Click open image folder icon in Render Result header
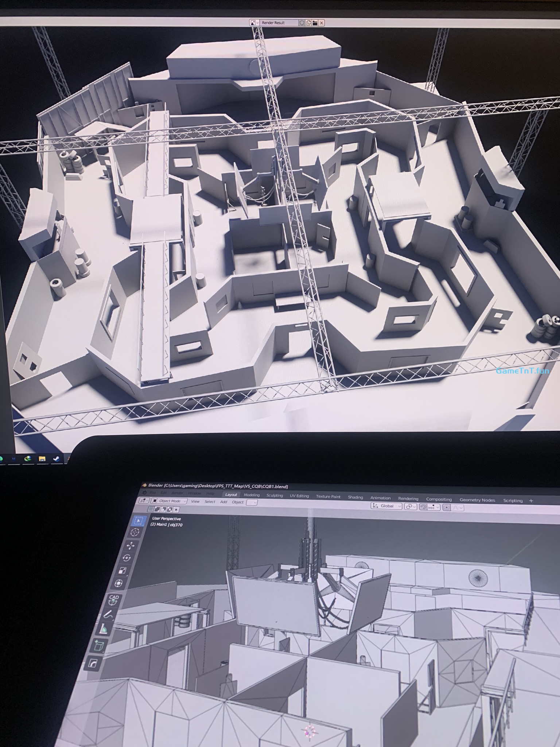The image size is (560, 747). pyautogui.click(x=315, y=23)
